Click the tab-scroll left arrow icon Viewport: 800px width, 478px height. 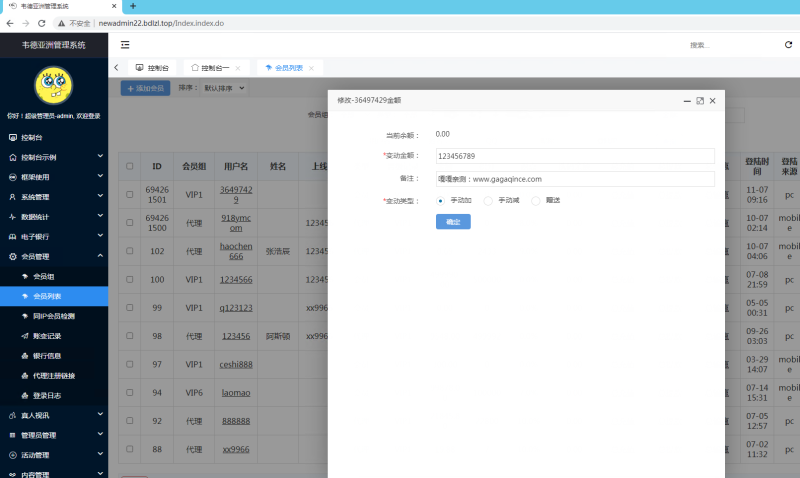click(116, 67)
